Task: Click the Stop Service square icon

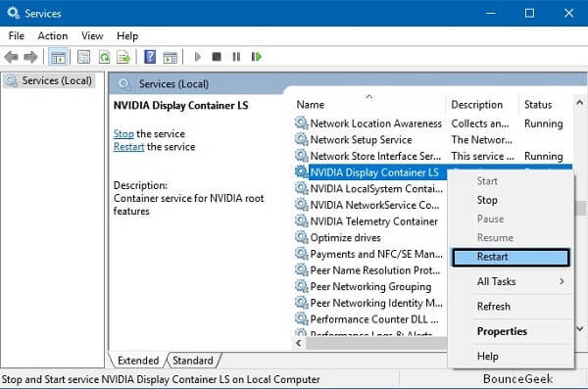Action: click(217, 57)
